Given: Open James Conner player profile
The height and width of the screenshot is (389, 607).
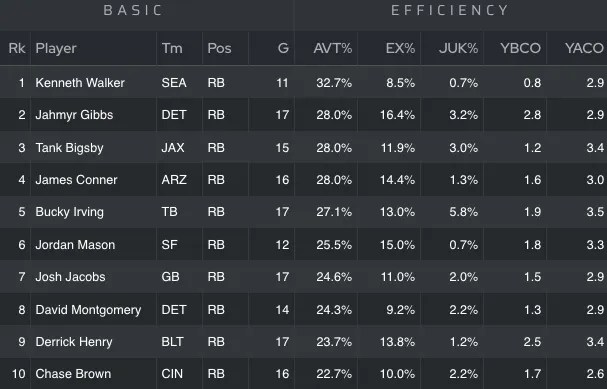Looking at the screenshot, I should pyautogui.click(x=76, y=180).
